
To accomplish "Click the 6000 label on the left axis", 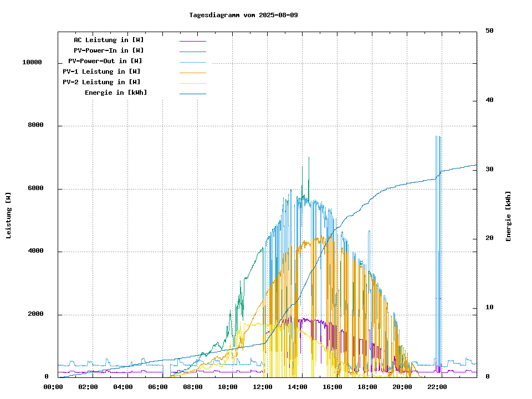I will [x=36, y=188].
